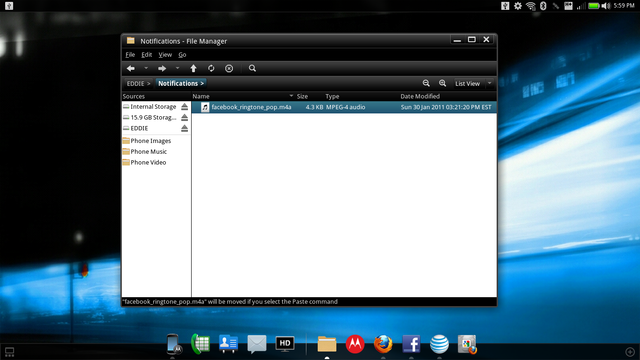Open the back history dropdown arrow
The width and height of the screenshot is (640, 360).
[146, 68]
